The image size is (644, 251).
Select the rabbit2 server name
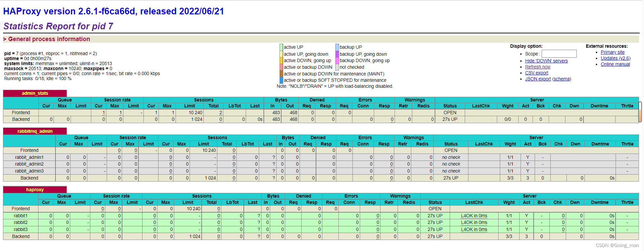point(21,222)
